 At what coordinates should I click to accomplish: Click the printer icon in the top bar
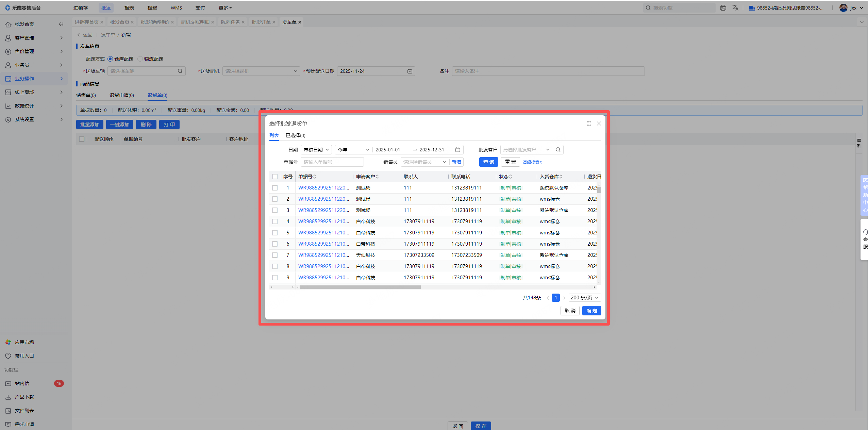pyautogui.click(x=723, y=8)
